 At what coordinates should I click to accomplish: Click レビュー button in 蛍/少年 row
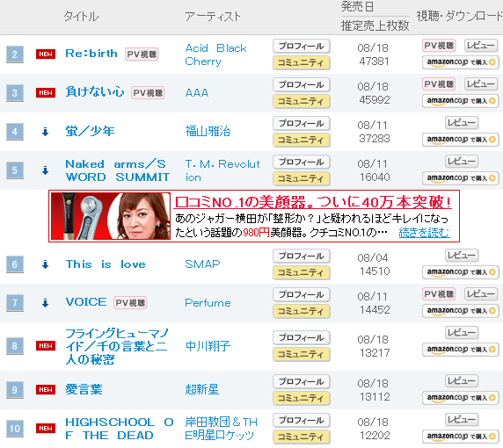click(x=462, y=123)
